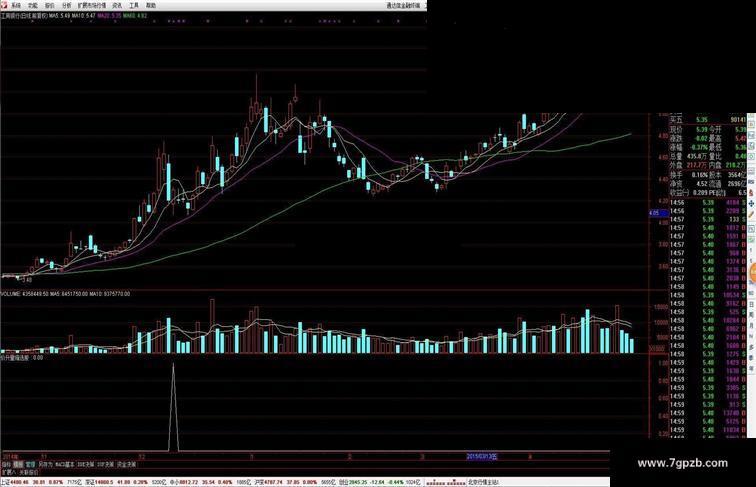The image size is (756, 487).
Task: Select the 管理 tab at bottom
Action: 30,464
